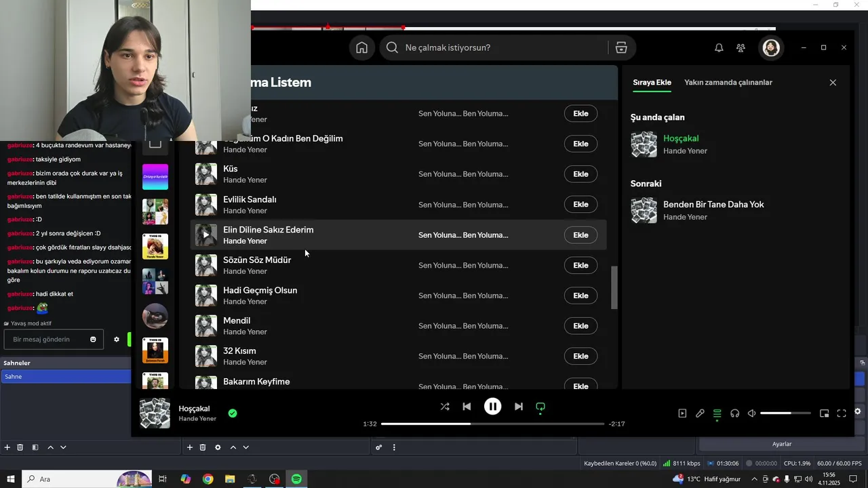868x488 pixels.
Task: Add 'Küs' via Ekle button
Action: pyautogui.click(x=580, y=174)
